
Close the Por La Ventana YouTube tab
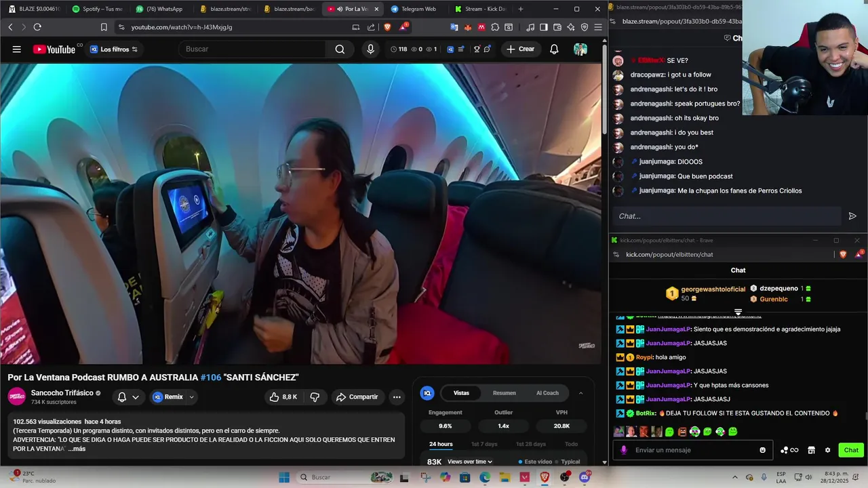(376, 9)
